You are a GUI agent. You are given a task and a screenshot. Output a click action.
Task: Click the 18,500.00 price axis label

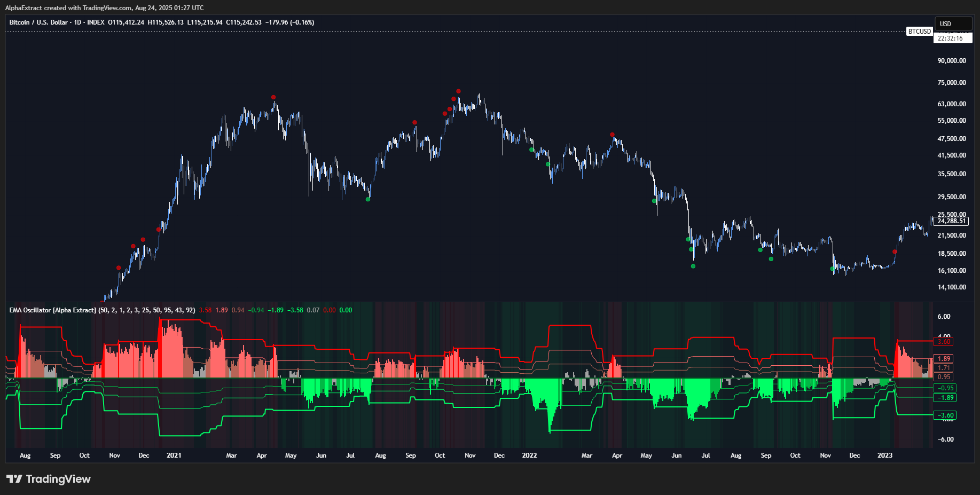coord(952,254)
